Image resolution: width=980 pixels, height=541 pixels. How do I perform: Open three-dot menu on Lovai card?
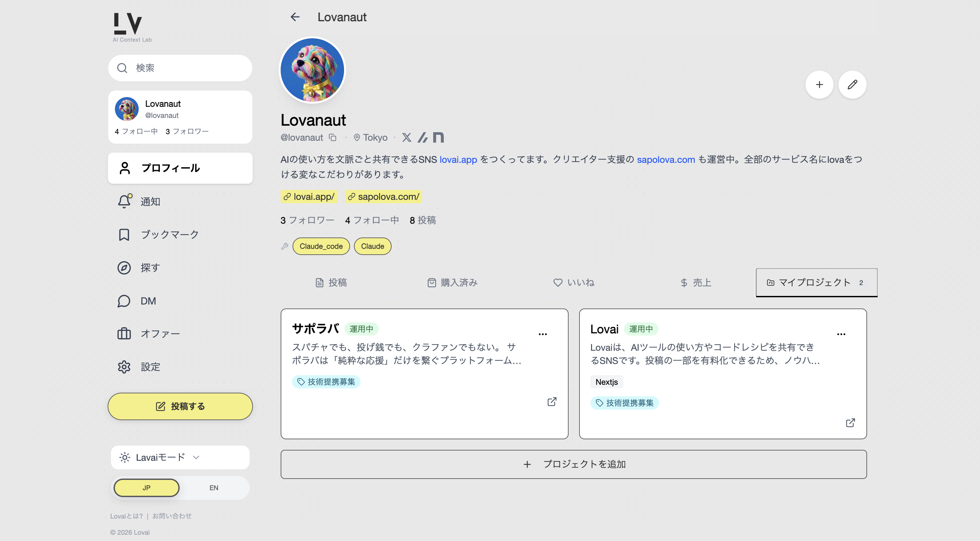tap(841, 334)
